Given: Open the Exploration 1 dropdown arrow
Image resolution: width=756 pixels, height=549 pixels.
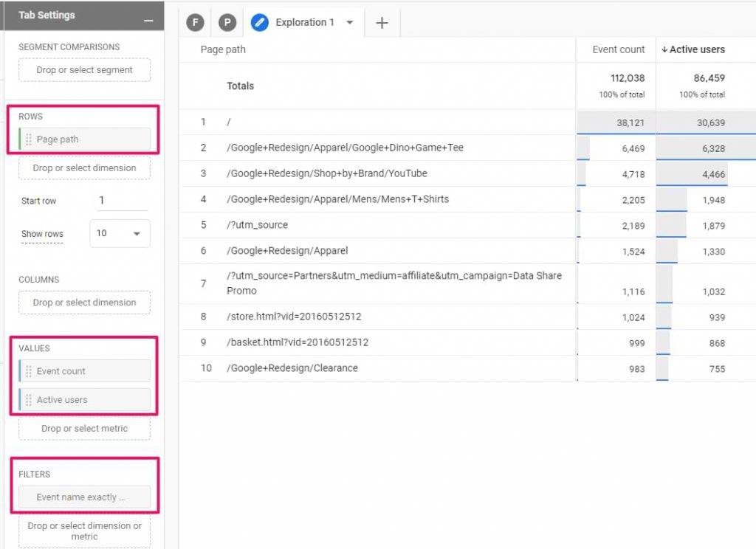Looking at the screenshot, I should pyautogui.click(x=351, y=22).
